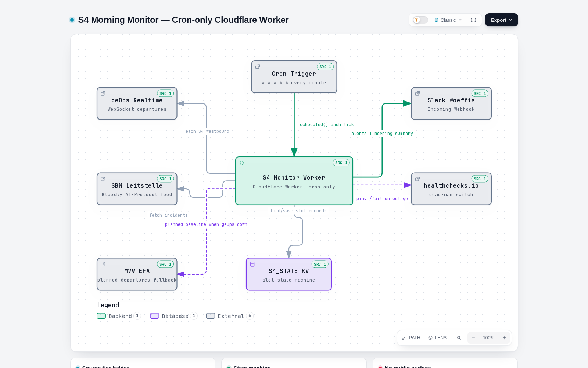Image resolution: width=588 pixels, height=368 pixels.
Task: Enter fullscreen with the expand icon
Action: pyautogui.click(x=473, y=20)
